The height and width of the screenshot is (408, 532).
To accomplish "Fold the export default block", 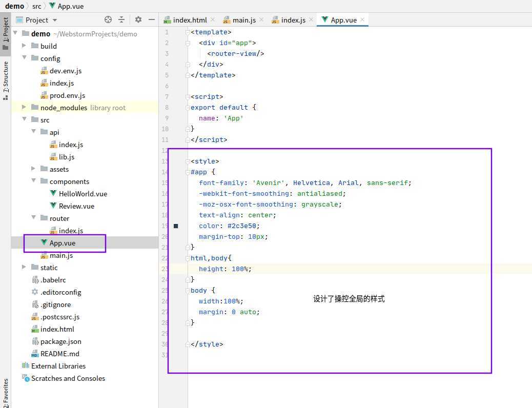I will pyautogui.click(x=188, y=108).
